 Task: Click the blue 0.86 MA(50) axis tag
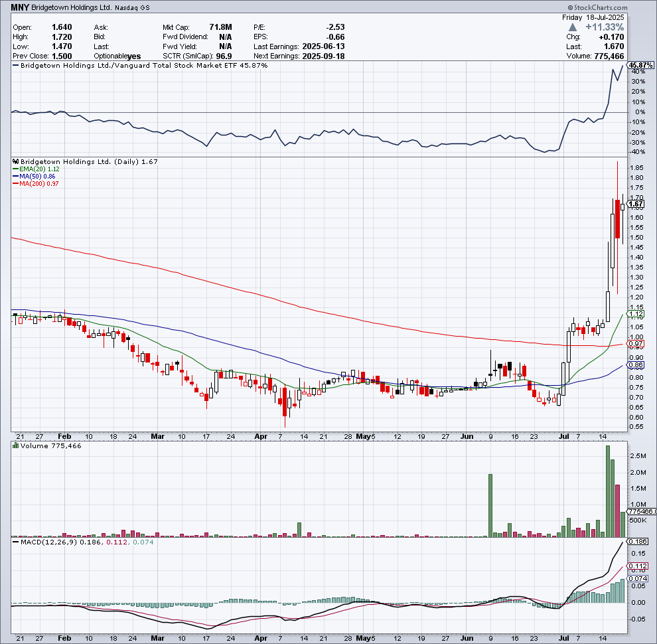(x=636, y=364)
